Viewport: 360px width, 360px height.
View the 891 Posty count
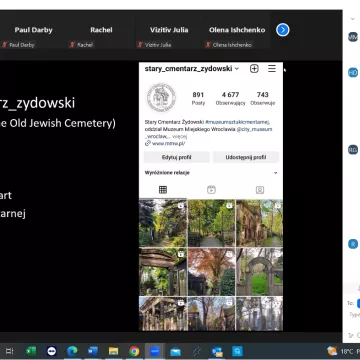pos(198,98)
